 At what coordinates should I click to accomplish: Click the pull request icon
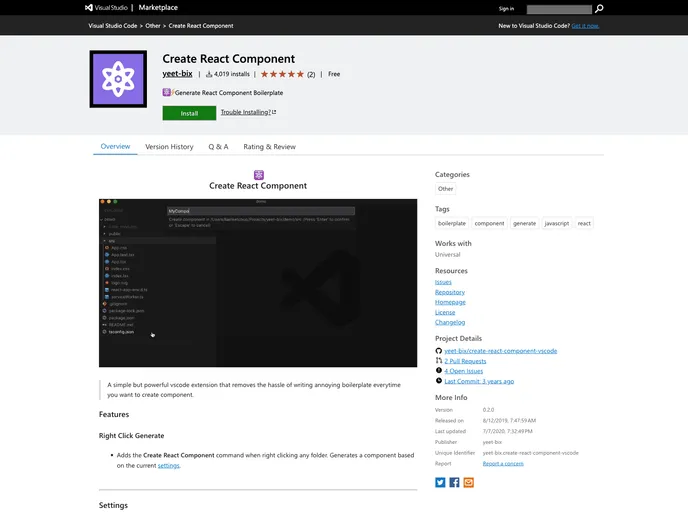tap(438, 361)
